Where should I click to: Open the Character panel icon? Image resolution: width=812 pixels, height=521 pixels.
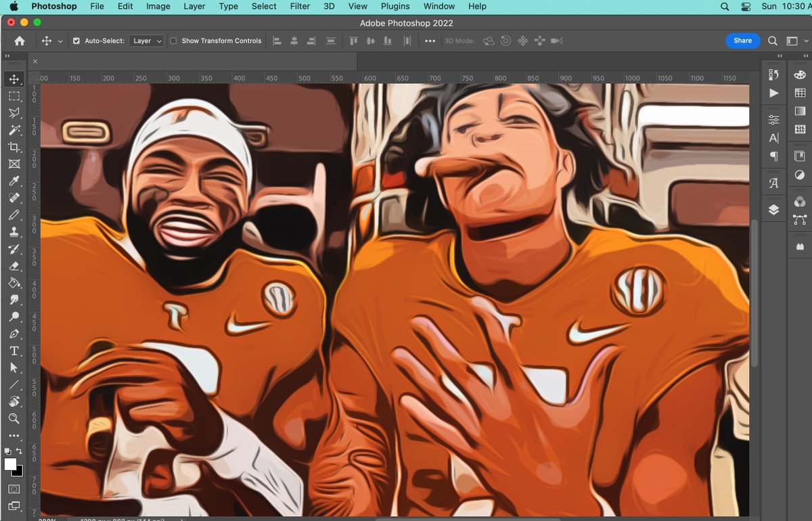click(774, 138)
